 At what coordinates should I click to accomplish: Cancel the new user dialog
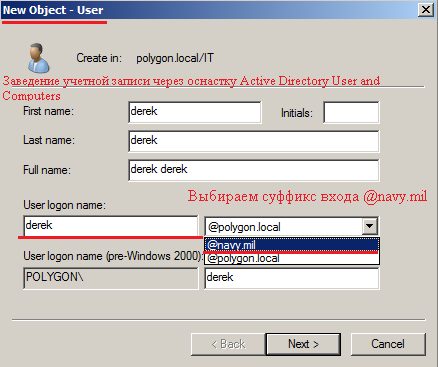(388, 344)
